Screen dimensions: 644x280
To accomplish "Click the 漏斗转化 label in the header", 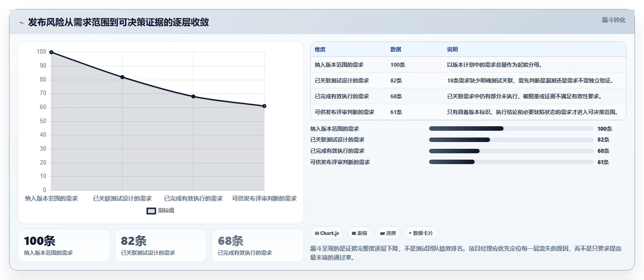I will pyautogui.click(x=614, y=20).
